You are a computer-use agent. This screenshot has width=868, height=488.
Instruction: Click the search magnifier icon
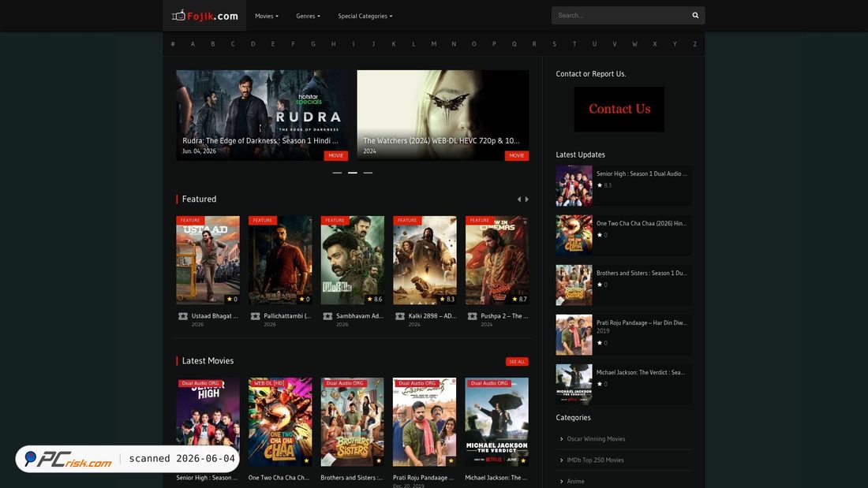695,16
